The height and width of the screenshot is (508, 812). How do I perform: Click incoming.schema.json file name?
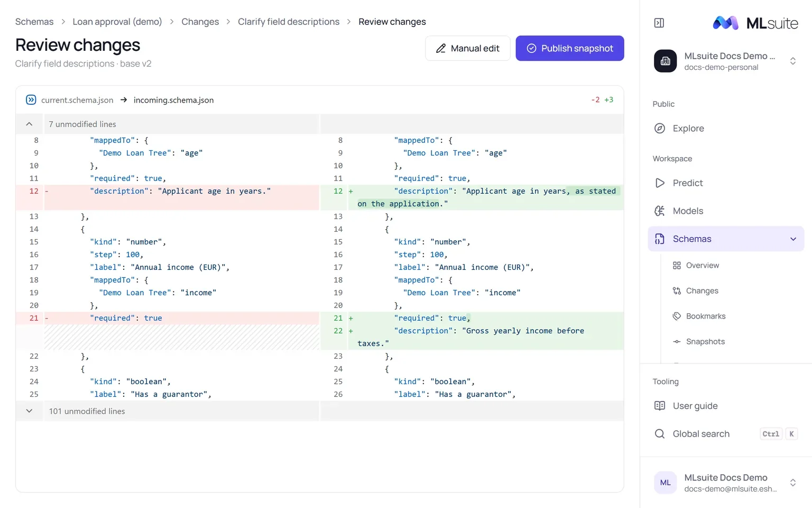point(173,100)
